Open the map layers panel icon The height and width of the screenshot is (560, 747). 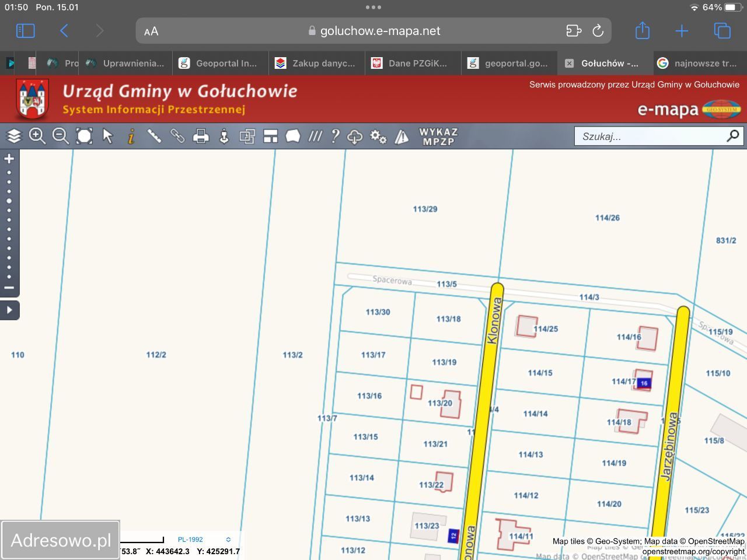pyautogui.click(x=14, y=136)
